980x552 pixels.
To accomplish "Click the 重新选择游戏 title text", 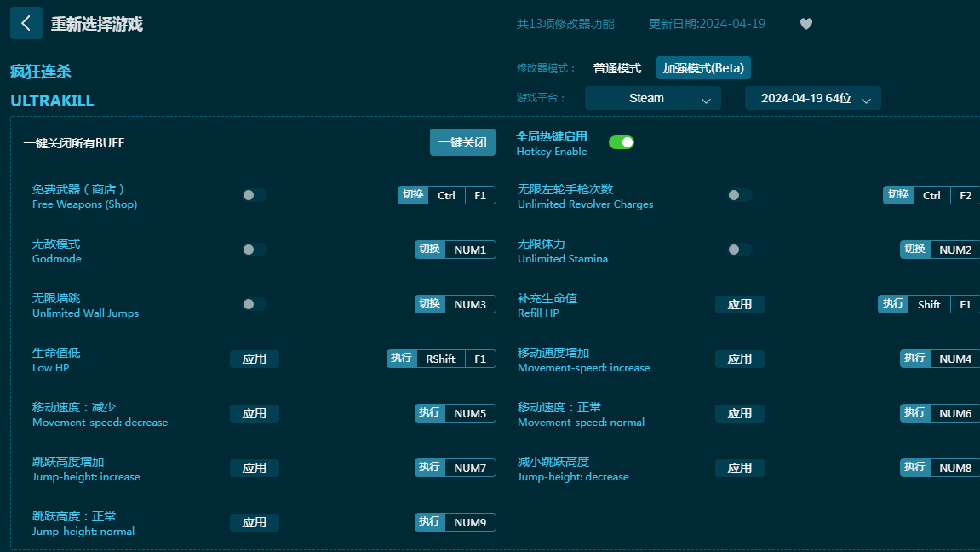I will click(97, 24).
